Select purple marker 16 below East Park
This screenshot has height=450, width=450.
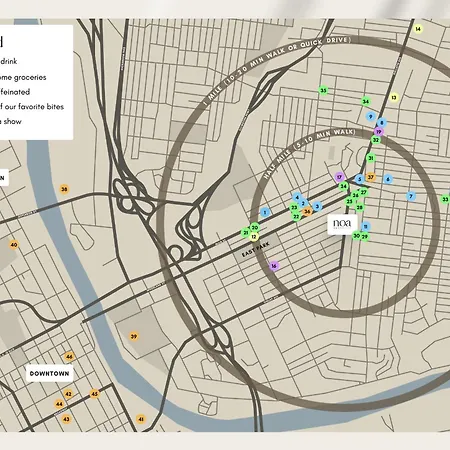pos(274,266)
